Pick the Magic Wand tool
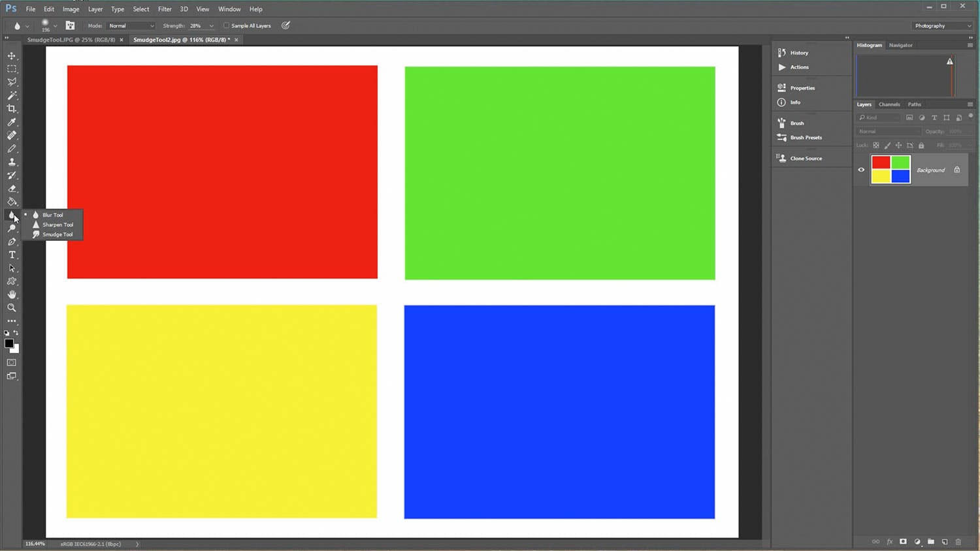The image size is (980, 551). [12, 95]
